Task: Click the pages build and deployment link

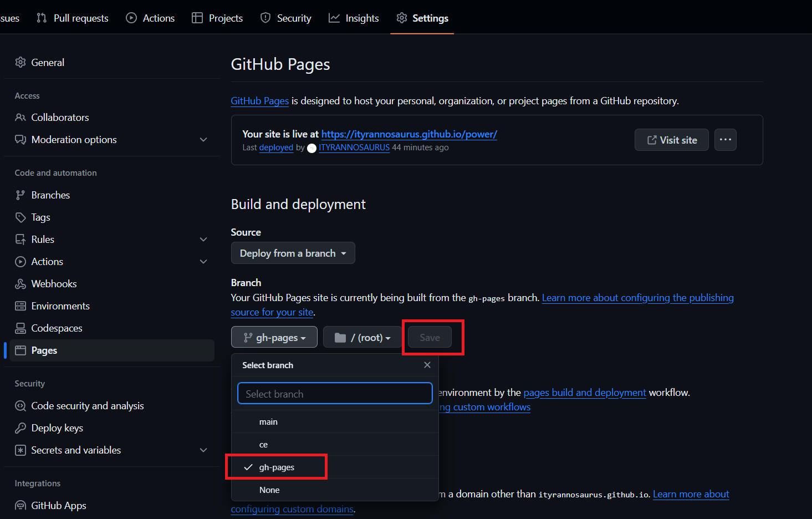Action: click(x=585, y=393)
